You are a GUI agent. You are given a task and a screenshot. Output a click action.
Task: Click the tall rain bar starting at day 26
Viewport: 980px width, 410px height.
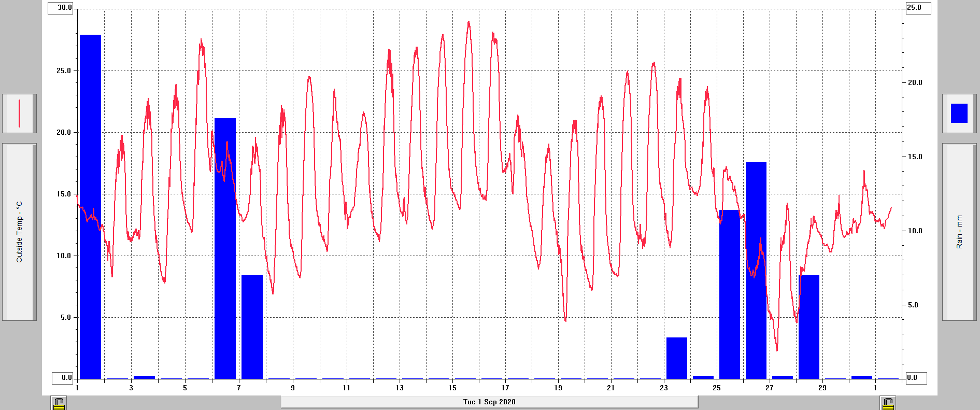tap(756, 271)
